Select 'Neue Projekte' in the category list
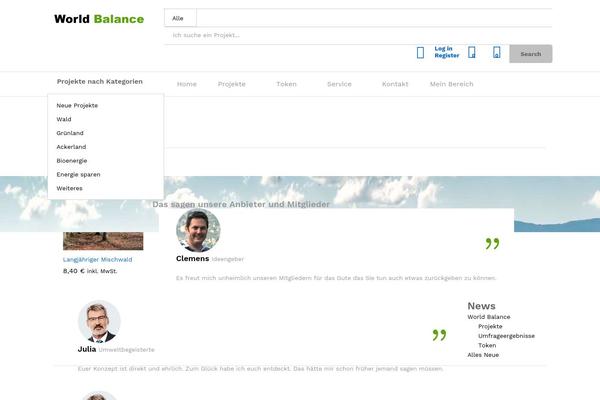 pos(77,105)
